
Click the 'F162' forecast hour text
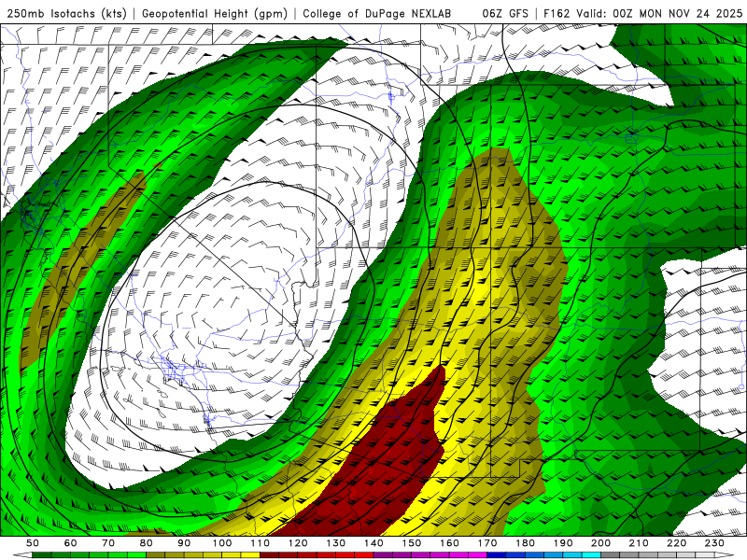[x=557, y=13]
